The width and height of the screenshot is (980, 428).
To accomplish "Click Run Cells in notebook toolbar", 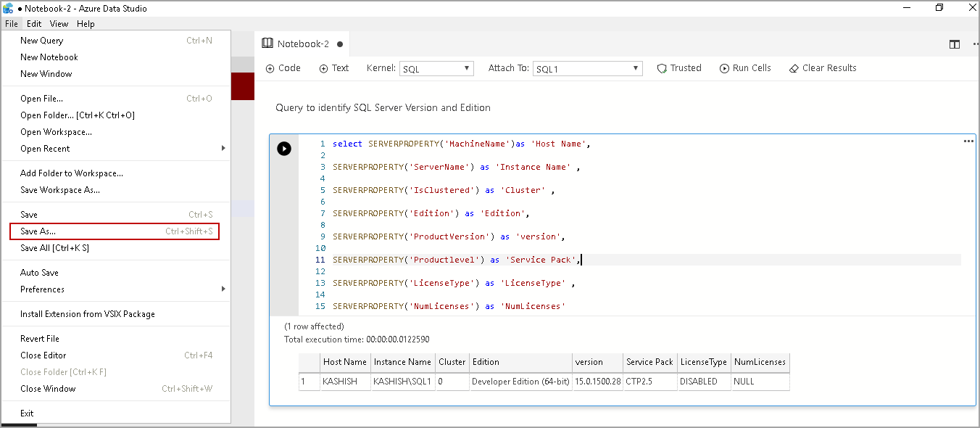I will coord(745,68).
